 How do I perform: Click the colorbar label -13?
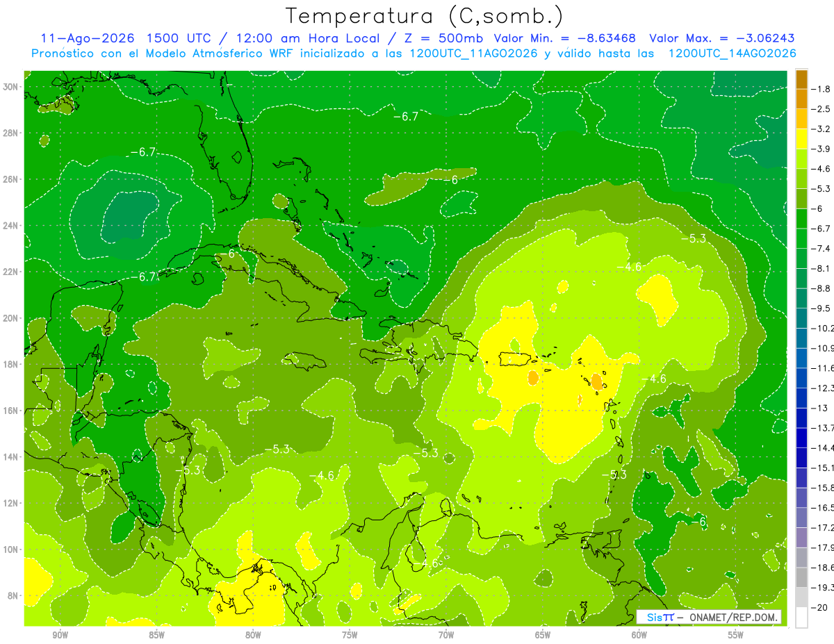click(x=819, y=408)
